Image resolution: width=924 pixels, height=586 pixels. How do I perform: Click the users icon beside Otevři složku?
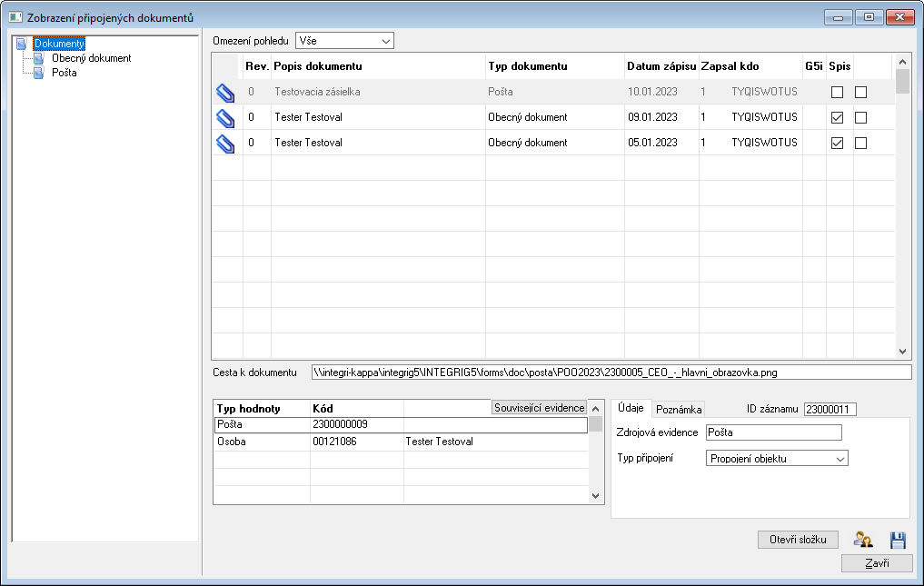coord(863,539)
